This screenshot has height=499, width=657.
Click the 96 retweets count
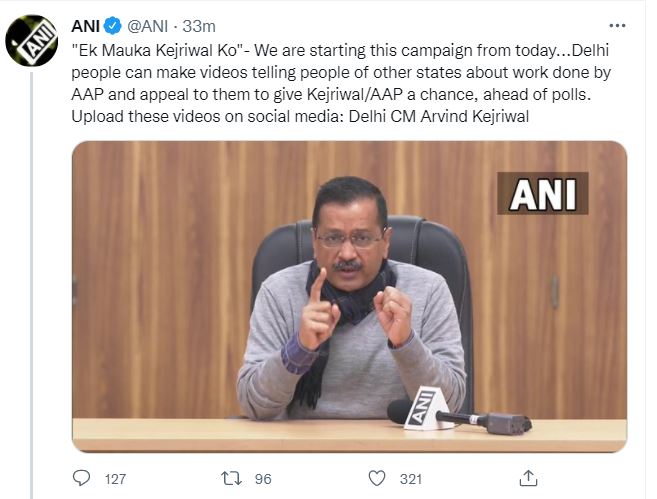click(x=263, y=479)
